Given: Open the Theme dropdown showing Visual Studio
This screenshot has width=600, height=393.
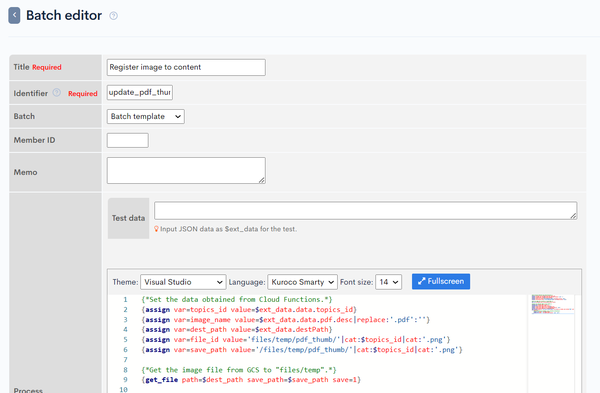Looking at the screenshot, I should tap(183, 282).
